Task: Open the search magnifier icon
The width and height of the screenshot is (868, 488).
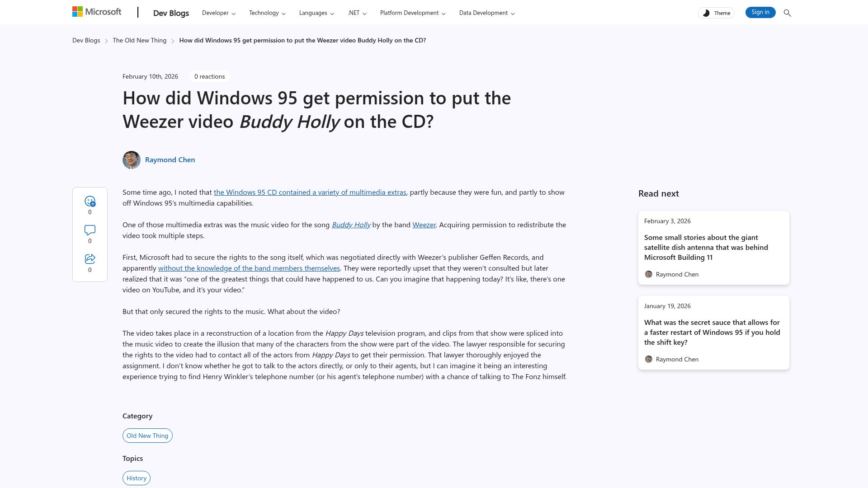Action: click(787, 13)
